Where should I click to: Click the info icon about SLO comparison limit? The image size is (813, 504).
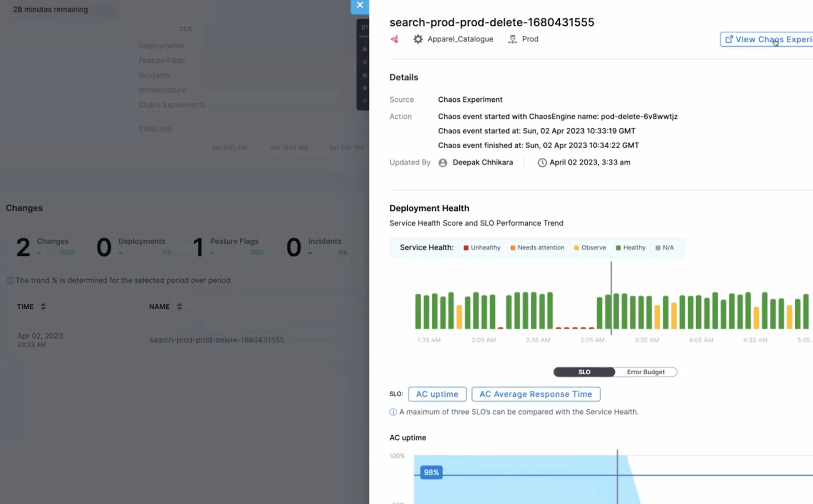pos(392,412)
